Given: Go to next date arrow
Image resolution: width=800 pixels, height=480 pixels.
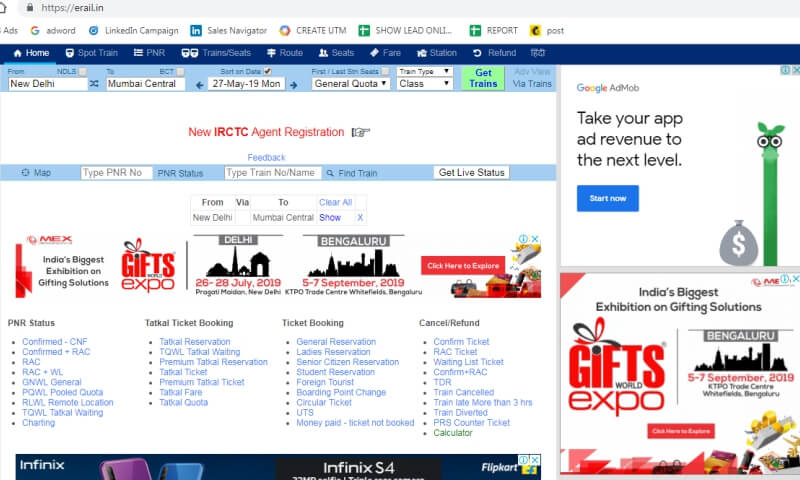Looking at the screenshot, I should pos(293,85).
